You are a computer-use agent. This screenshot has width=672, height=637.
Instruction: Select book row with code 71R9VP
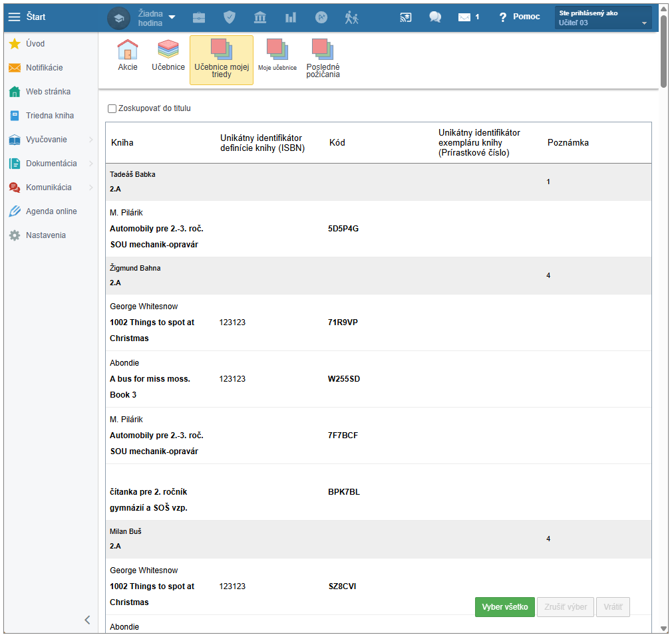pos(379,322)
